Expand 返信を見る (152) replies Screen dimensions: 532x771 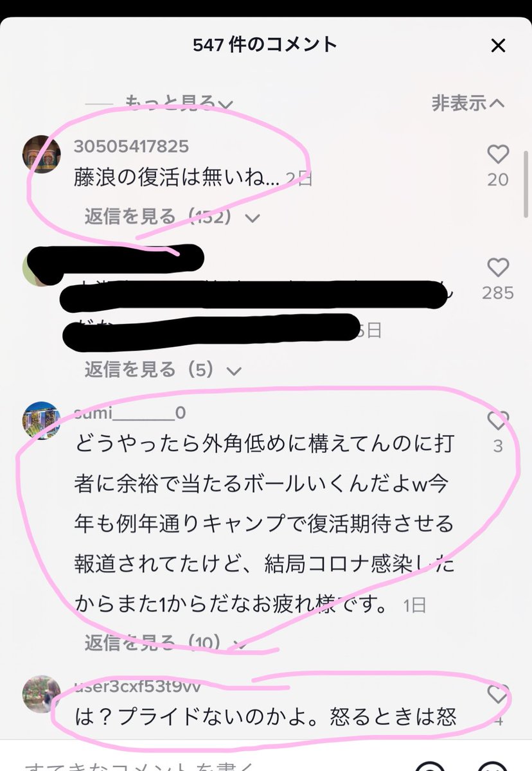point(172,217)
